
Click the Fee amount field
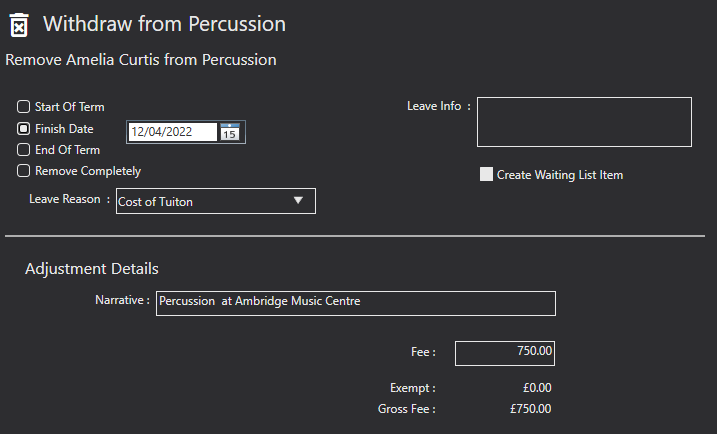click(505, 353)
